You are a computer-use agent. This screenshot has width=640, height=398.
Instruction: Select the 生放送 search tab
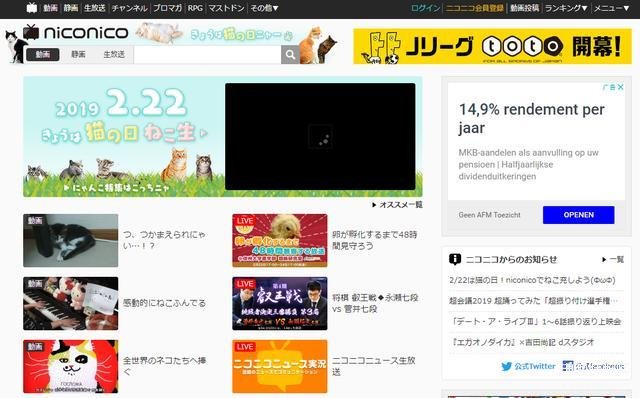click(114, 54)
